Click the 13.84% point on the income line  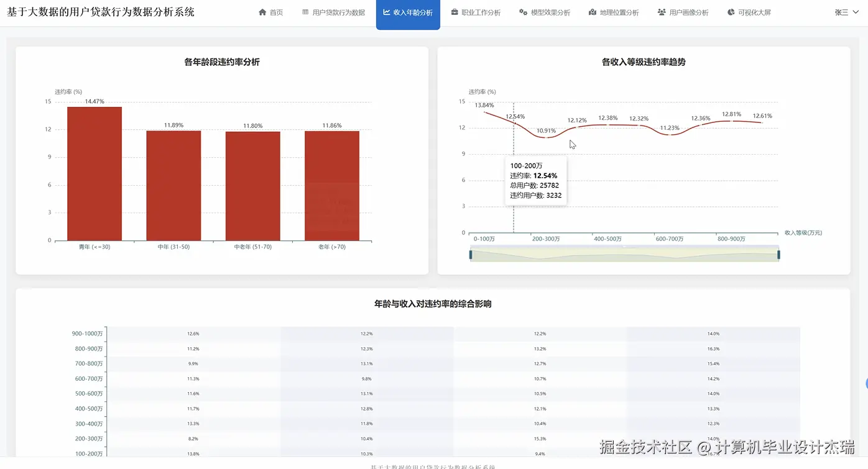[x=484, y=112]
